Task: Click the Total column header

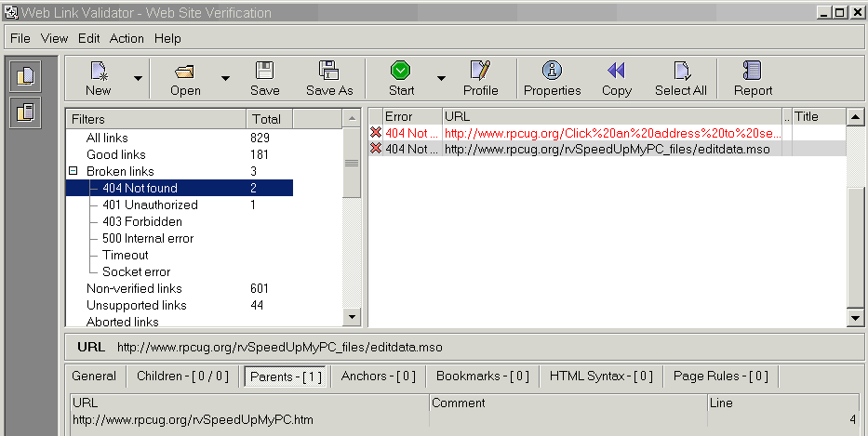Action: click(269, 119)
